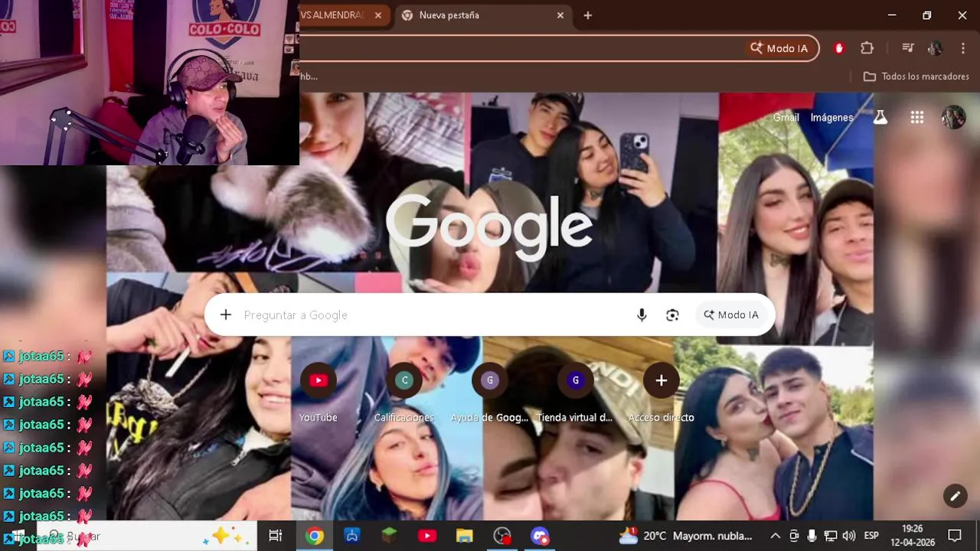
Task: Open the Minecraft block taskbar icon
Action: click(390, 536)
